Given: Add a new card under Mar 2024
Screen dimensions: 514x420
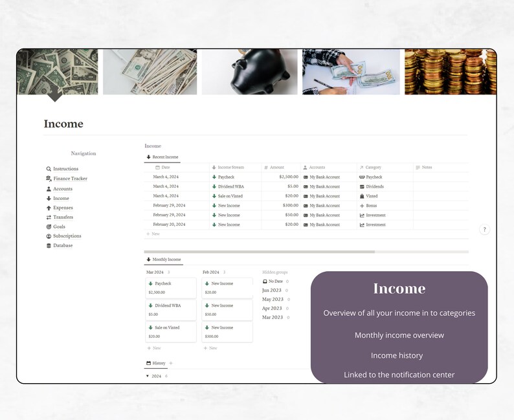Looking at the screenshot, I should pyautogui.click(x=154, y=348).
